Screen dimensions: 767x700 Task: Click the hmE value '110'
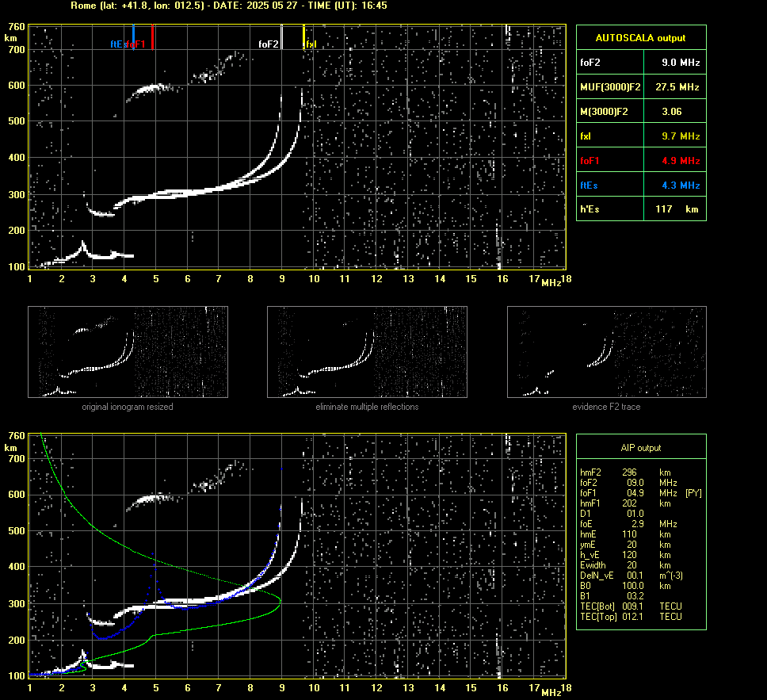[x=629, y=534]
